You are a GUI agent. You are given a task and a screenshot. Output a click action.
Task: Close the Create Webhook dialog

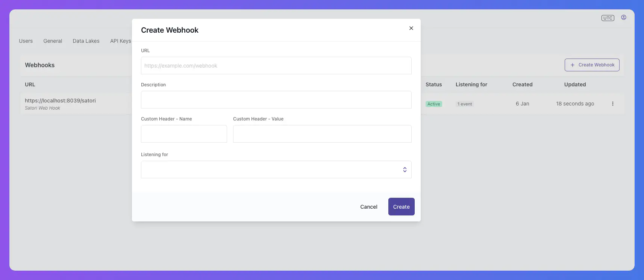(x=411, y=28)
